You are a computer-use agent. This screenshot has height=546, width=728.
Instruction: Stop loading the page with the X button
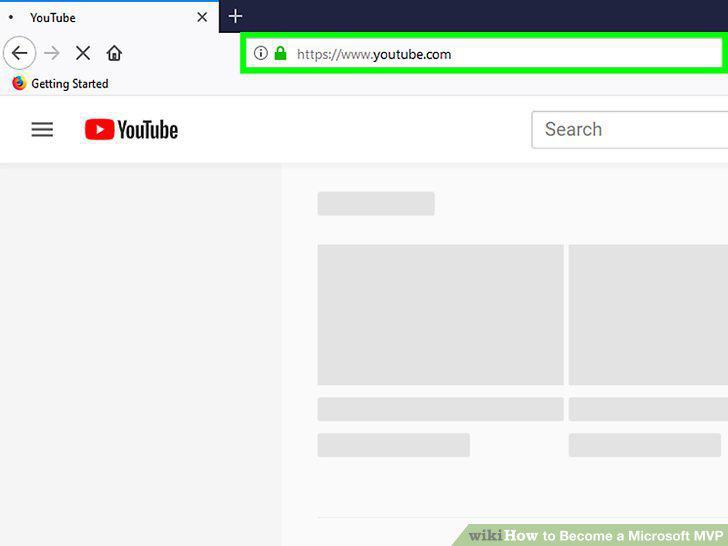[x=83, y=53]
